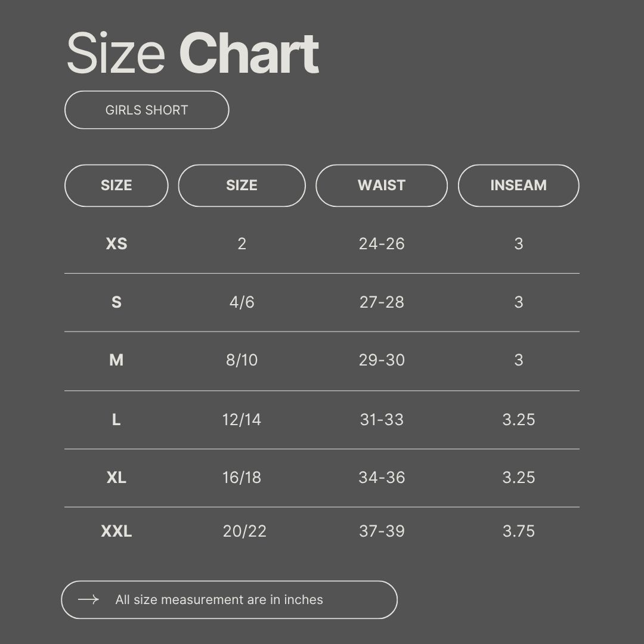Select the XS size row label
The height and width of the screenshot is (644, 644).
coord(116,244)
